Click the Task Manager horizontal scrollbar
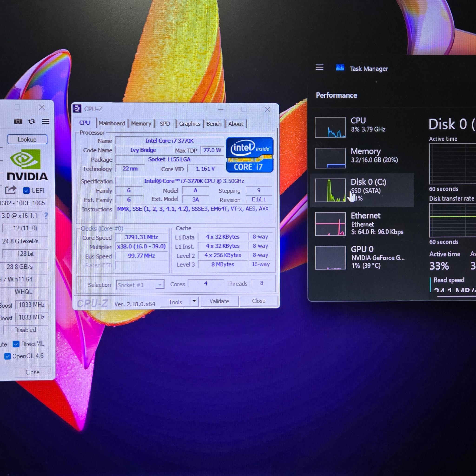Screen dimensions: 476x476 [x=456, y=296]
